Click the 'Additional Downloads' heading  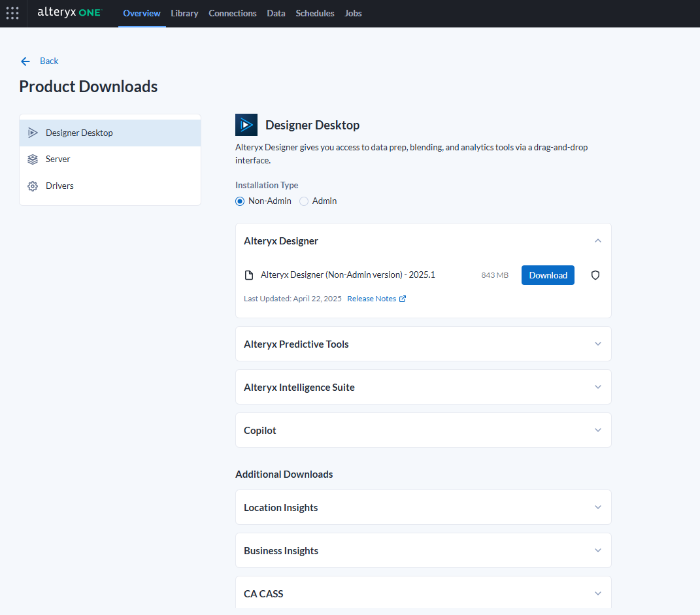tap(284, 474)
